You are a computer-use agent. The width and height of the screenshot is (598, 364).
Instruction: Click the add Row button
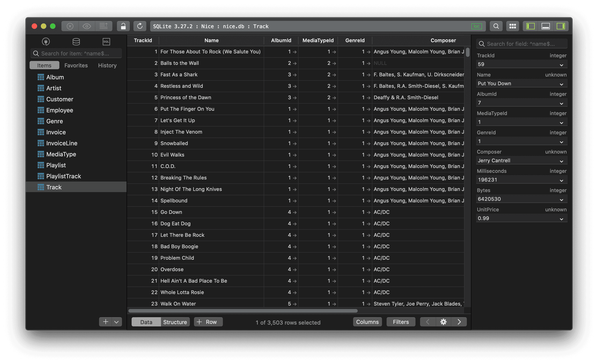coord(208,322)
